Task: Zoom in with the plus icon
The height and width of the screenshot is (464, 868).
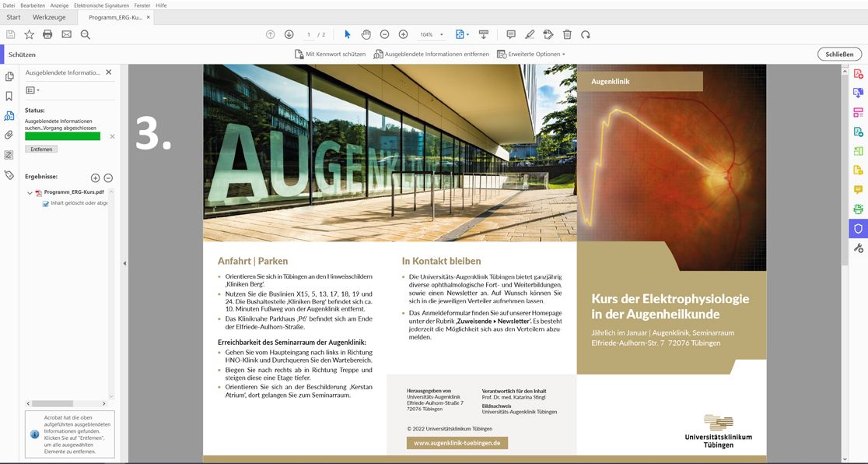Action: click(404, 34)
